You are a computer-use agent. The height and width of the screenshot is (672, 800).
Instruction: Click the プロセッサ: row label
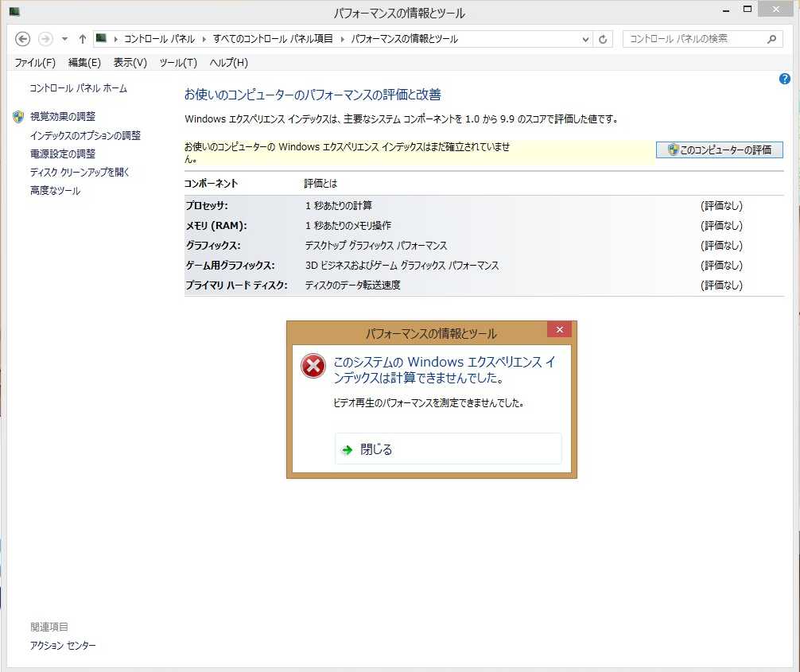[x=207, y=206]
